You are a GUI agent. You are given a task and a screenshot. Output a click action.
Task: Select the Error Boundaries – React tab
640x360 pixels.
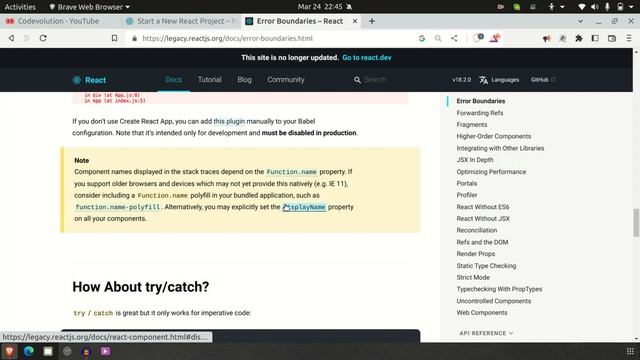(300, 21)
